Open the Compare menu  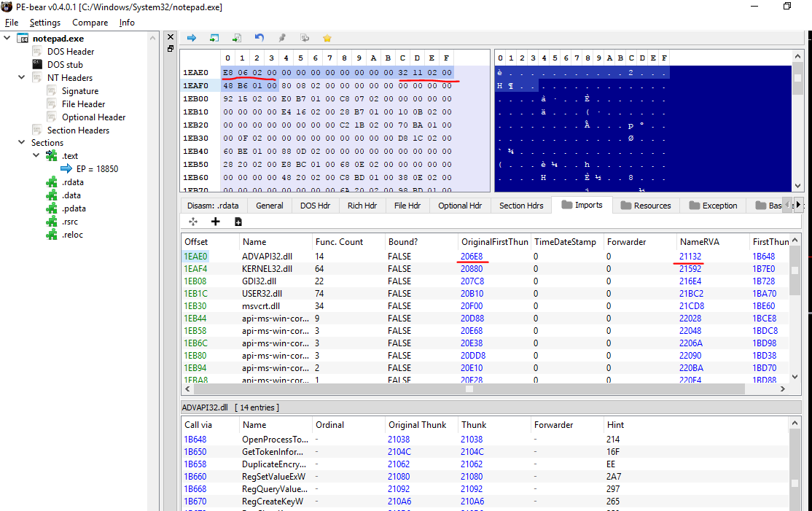point(90,23)
